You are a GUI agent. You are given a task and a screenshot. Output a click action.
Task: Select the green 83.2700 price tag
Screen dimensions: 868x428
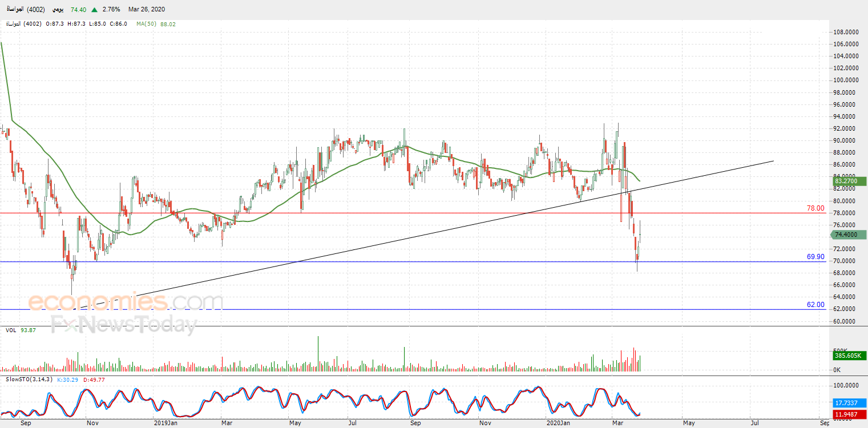coord(850,181)
